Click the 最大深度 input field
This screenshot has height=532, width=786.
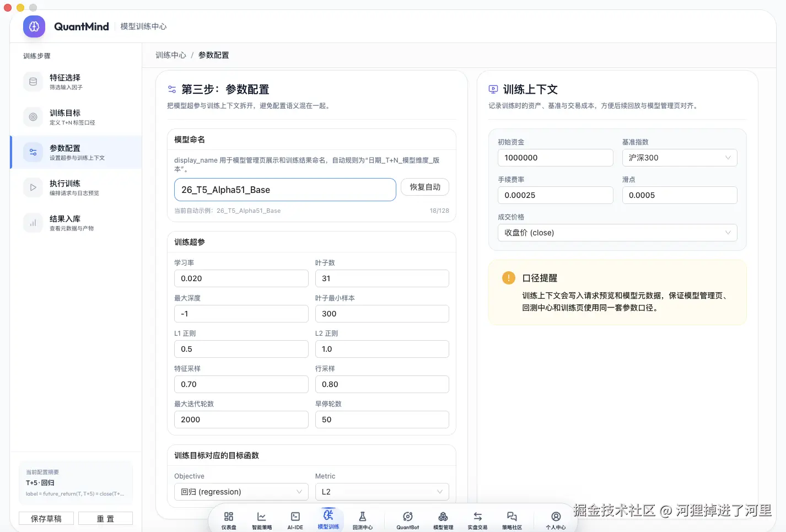pyautogui.click(x=241, y=314)
